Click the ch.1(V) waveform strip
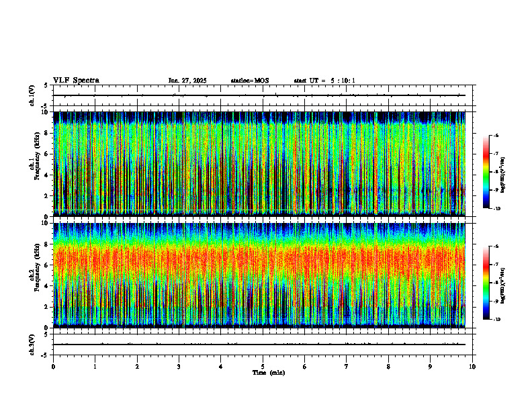Viewport: 532px width, 411px height. click(x=263, y=95)
